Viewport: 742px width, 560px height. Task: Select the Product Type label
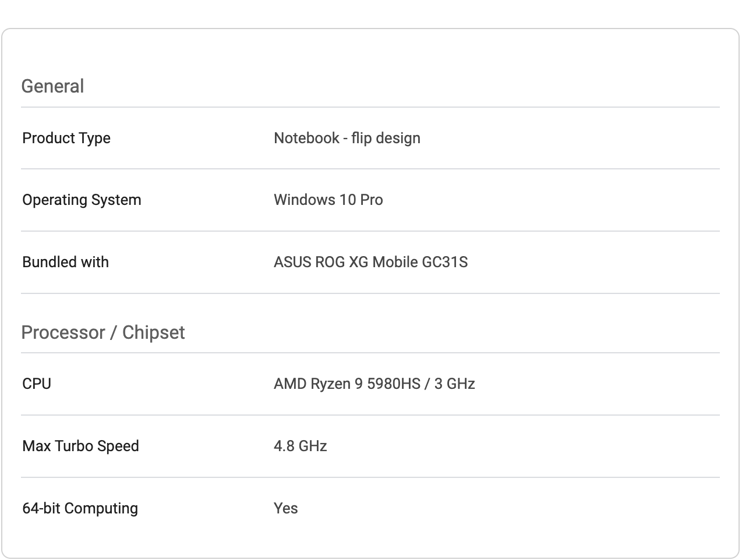click(x=66, y=138)
